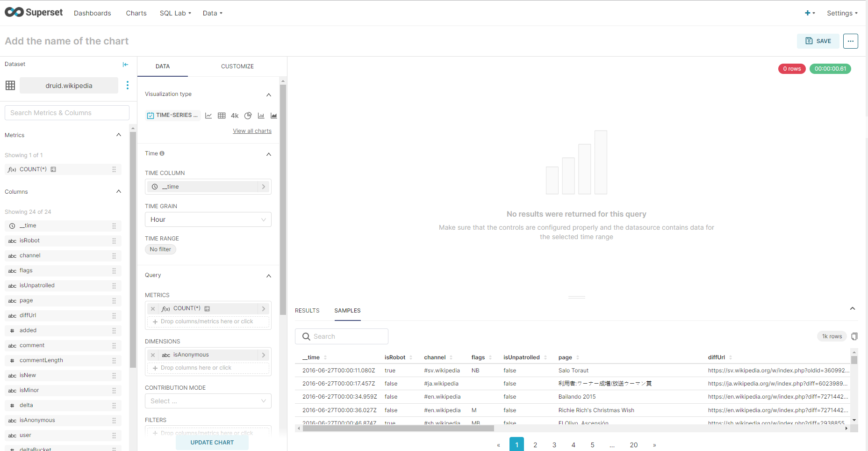This screenshot has width=868, height=451.
Task: Select the Pie chart visualization icon
Action: click(x=248, y=116)
